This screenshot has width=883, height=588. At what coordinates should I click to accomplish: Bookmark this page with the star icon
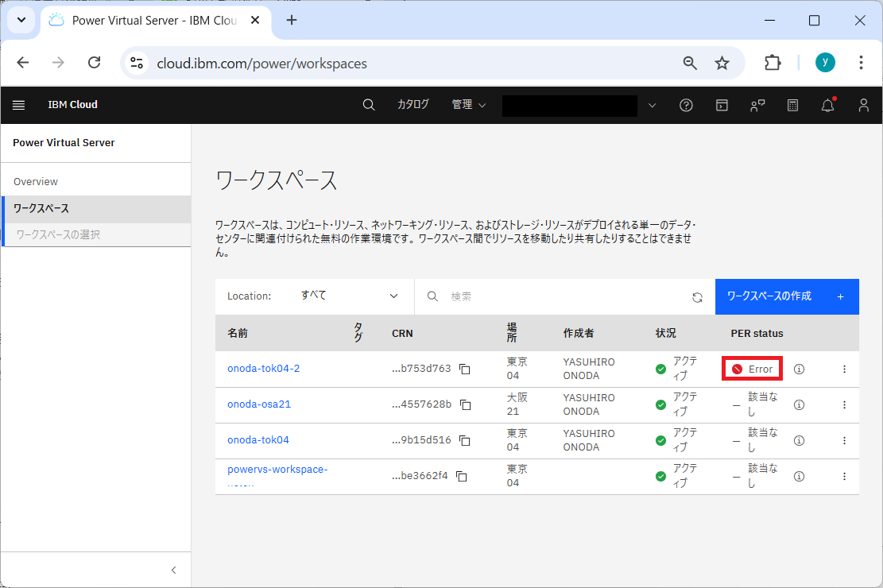tap(722, 63)
